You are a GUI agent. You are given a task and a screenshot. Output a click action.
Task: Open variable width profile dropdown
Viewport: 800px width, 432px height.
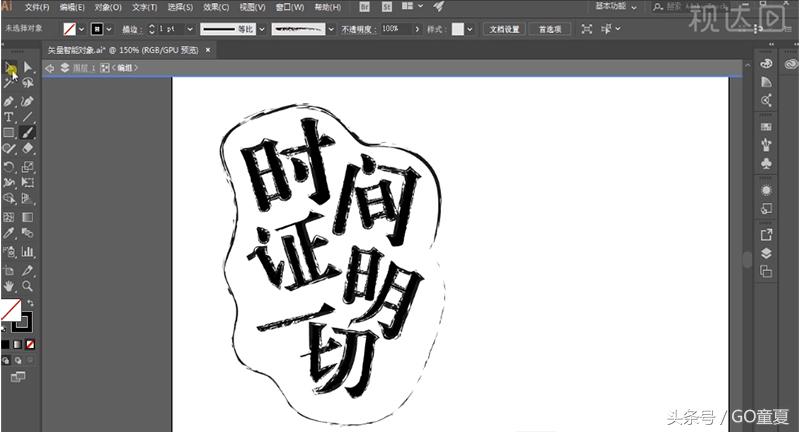(x=262, y=30)
